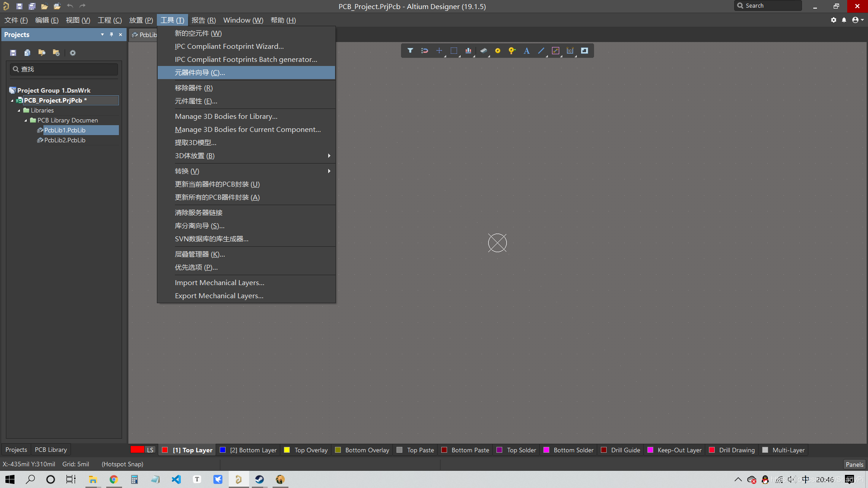This screenshot has width=868, height=488.
Task: Click the Projects search field
Action: pyautogui.click(x=64, y=69)
